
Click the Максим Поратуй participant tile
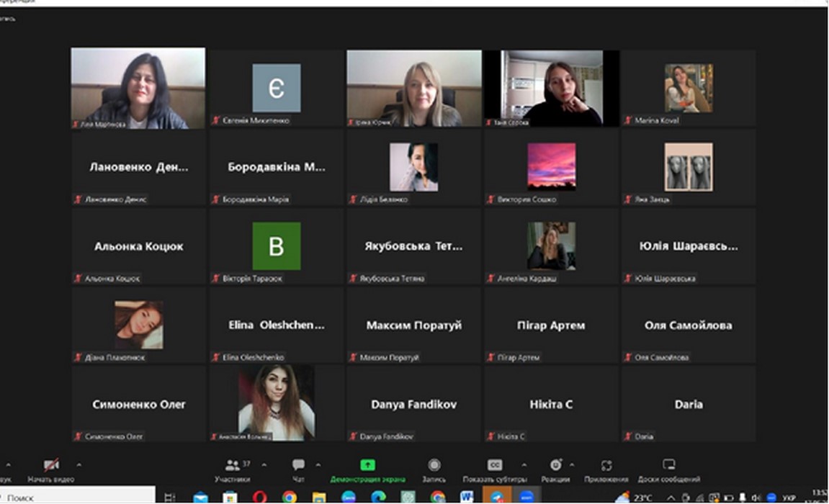[x=413, y=325]
